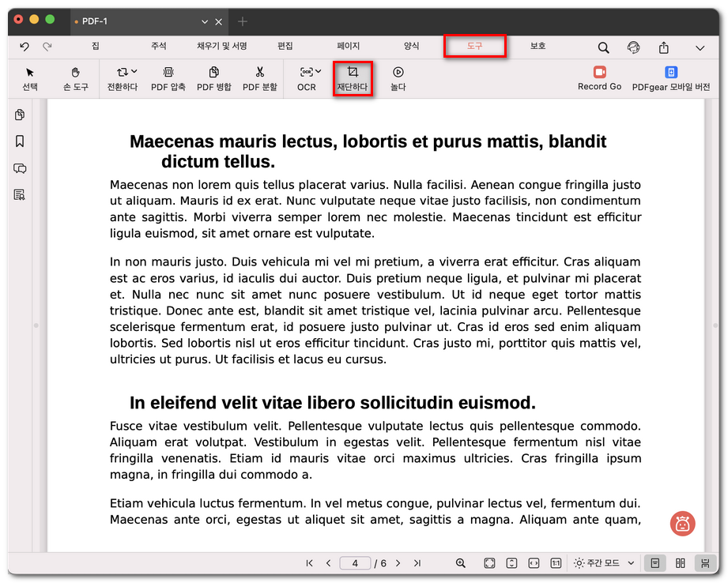Screen dimensions: 728x583
Task: Switch to the 주석 annotation tab
Action: [159, 47]
